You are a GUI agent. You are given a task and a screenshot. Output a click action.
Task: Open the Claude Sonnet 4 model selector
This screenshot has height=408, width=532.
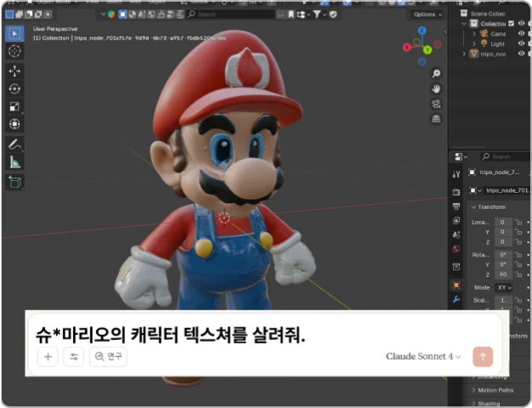click(423, 356)
